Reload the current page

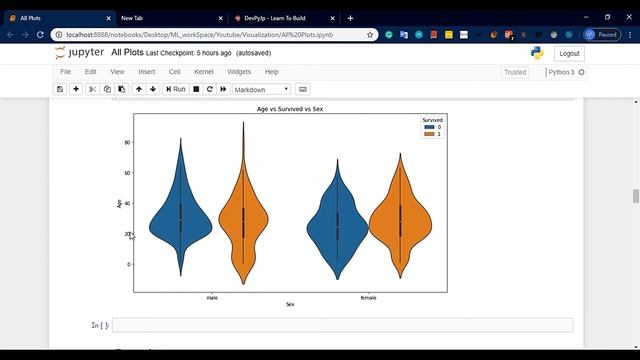point(40,35)
